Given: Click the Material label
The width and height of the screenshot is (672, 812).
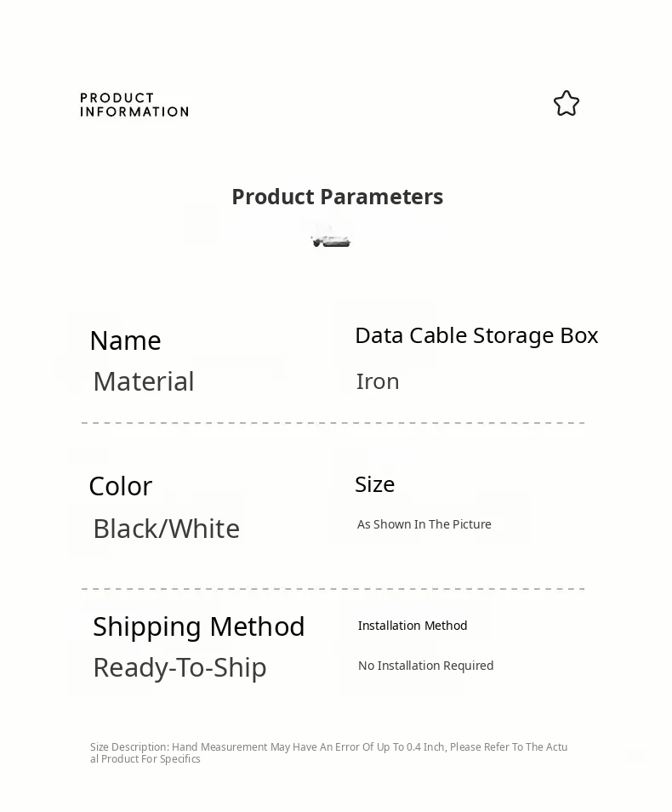Looking at the screenshot, I should (x=144, y=381).
